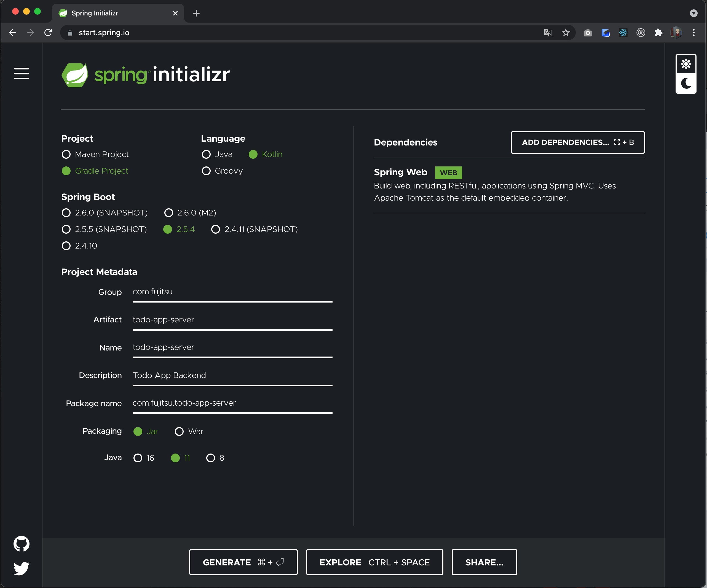707x588 pixels.
Task: Click the Add Dependencies button
Action: [578, 142]
